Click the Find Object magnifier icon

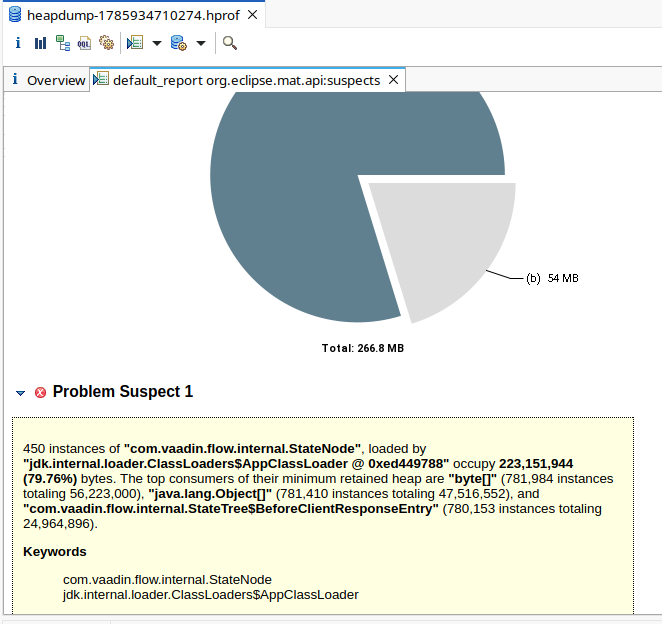[x=230, y=43]
